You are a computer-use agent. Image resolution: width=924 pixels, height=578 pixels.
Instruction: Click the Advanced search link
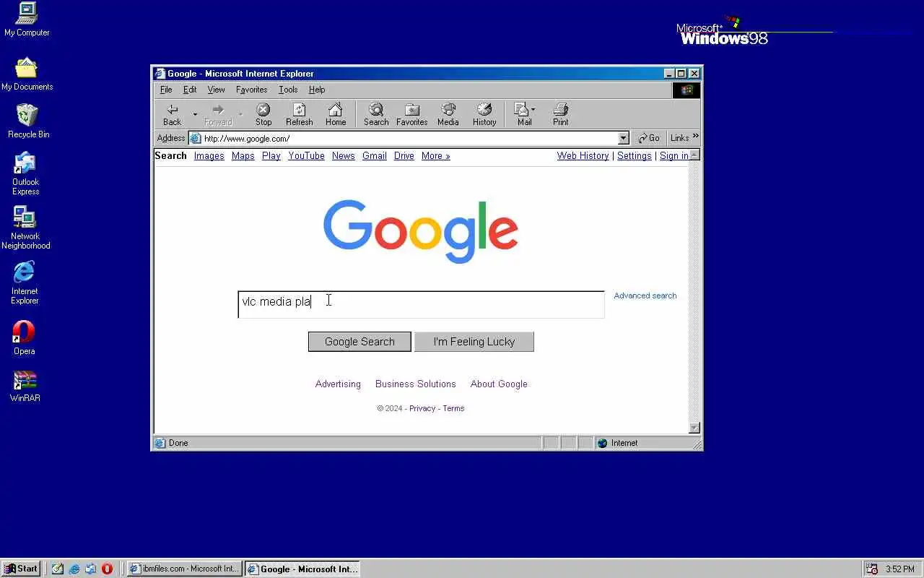pos(645,296)
